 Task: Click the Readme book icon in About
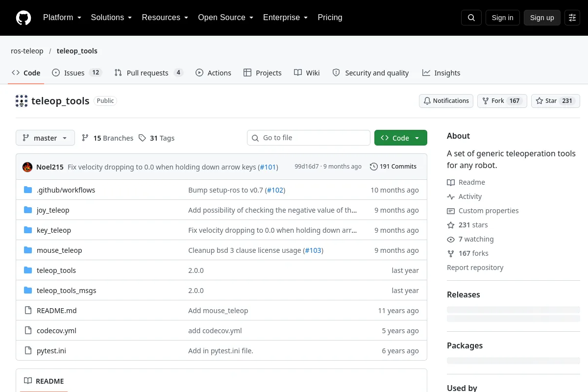pyautogui.click(x=451, y=182)
